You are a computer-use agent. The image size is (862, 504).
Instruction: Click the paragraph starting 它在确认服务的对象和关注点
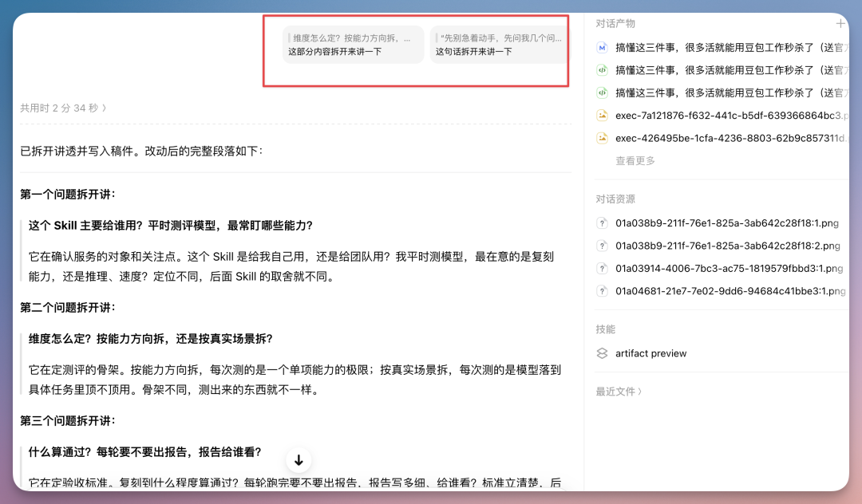tap(291, 266)
